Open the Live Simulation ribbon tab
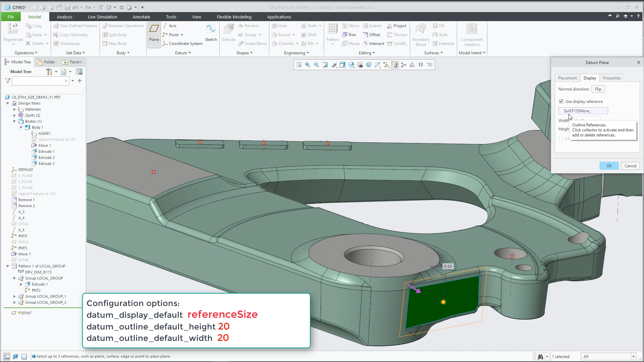 [102, 17]
